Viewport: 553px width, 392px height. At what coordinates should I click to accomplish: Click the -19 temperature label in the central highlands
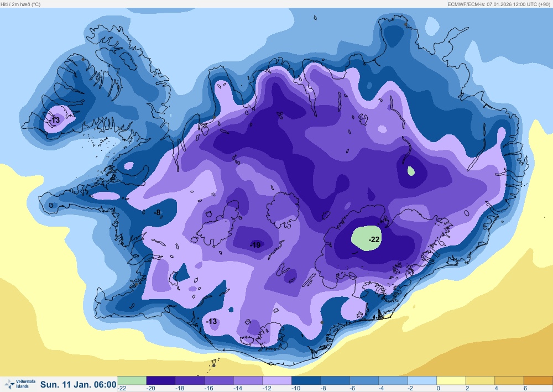[x=255, y=244]
